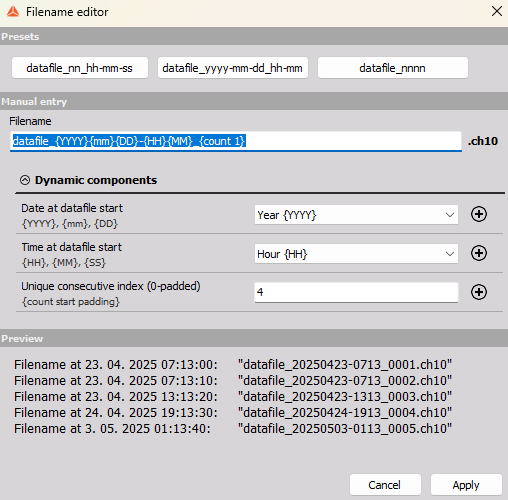Apply the datafile_yyyy-mm-dd_hh-mm preset
Viewport: 508px width, 500px height.
click(x=232, y=68)
